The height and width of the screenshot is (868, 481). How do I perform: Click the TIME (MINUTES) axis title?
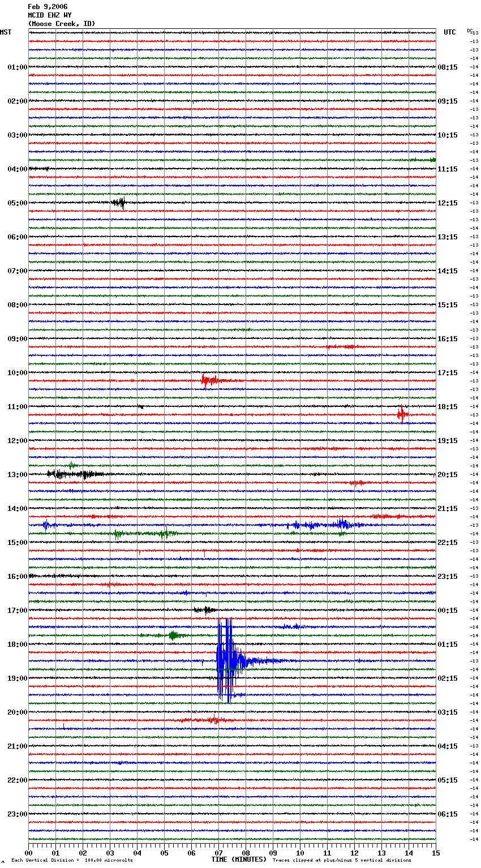[239, 860]
